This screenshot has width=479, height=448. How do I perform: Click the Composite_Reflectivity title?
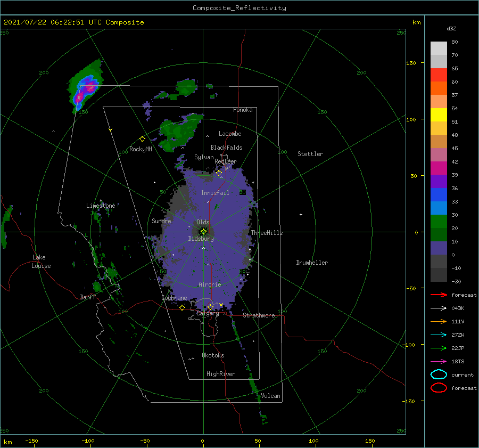point(240,8)
